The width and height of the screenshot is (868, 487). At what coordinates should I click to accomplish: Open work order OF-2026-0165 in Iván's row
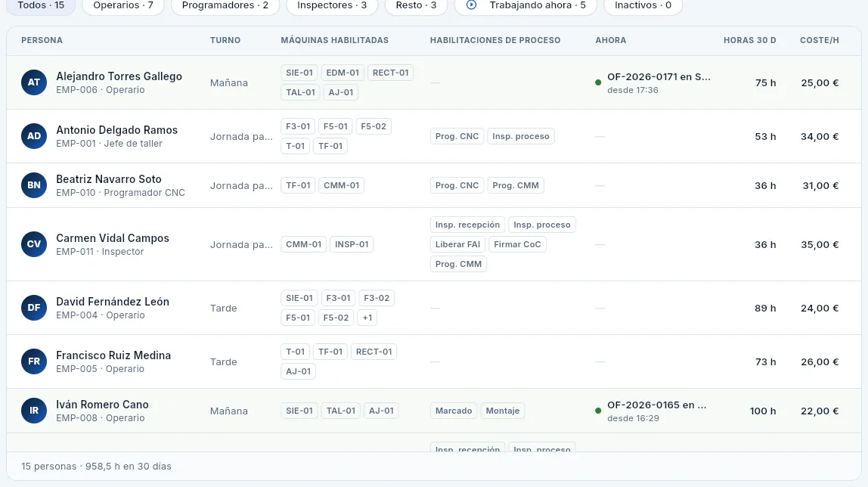coord(656,405)
